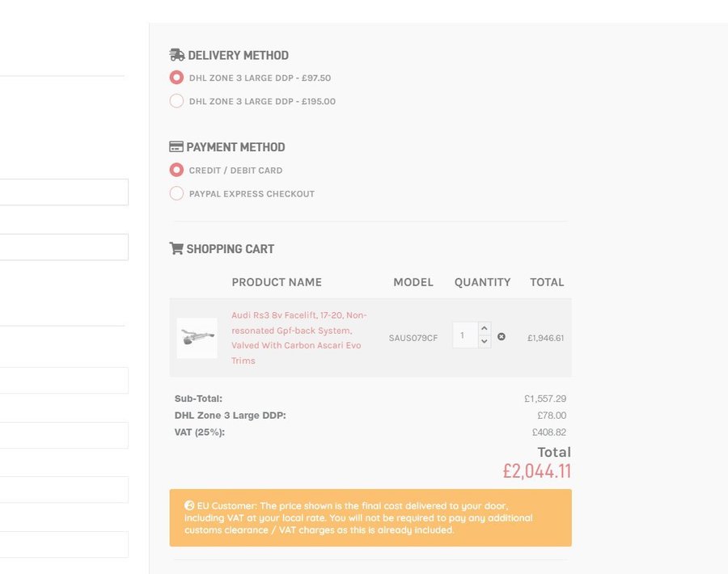Click the payment card icon

pyautogui.click(x=176, y=146)
